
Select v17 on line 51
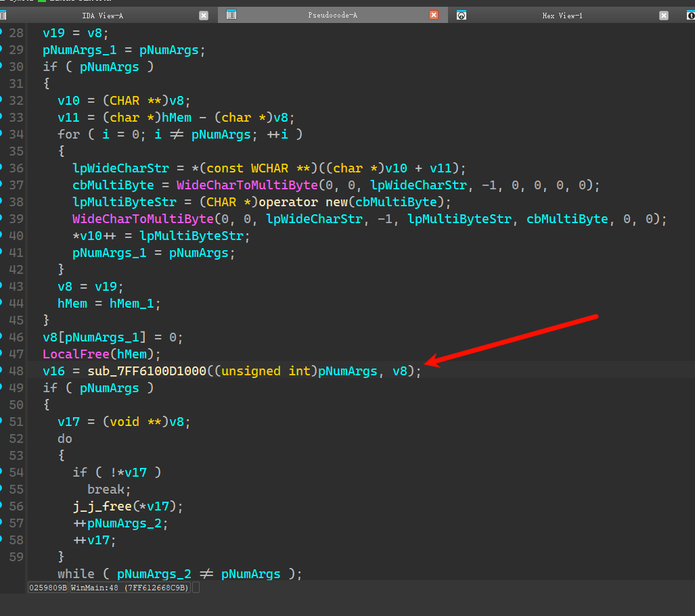point(69,421)
